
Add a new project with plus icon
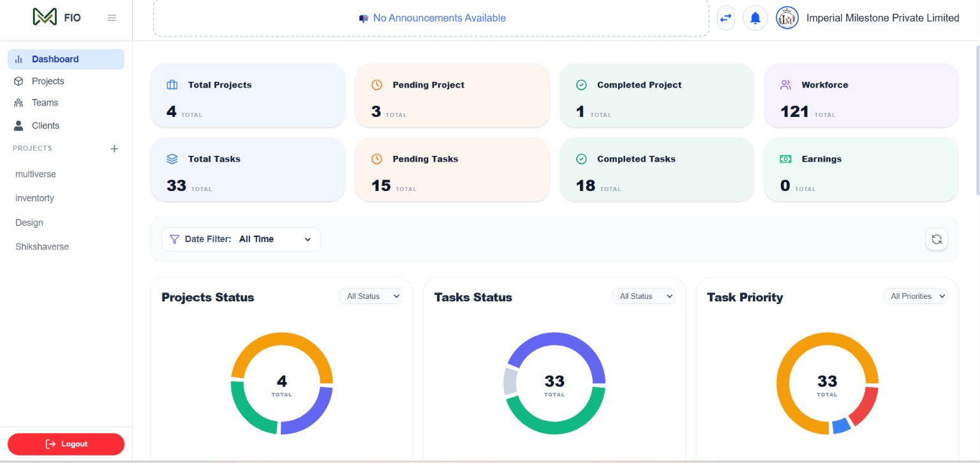(114, 149)
